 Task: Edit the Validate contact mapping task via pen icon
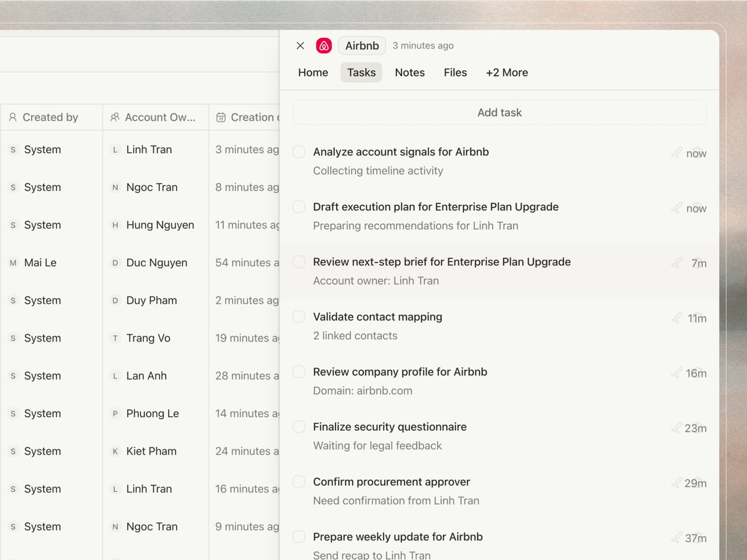(x=677, y=317)
